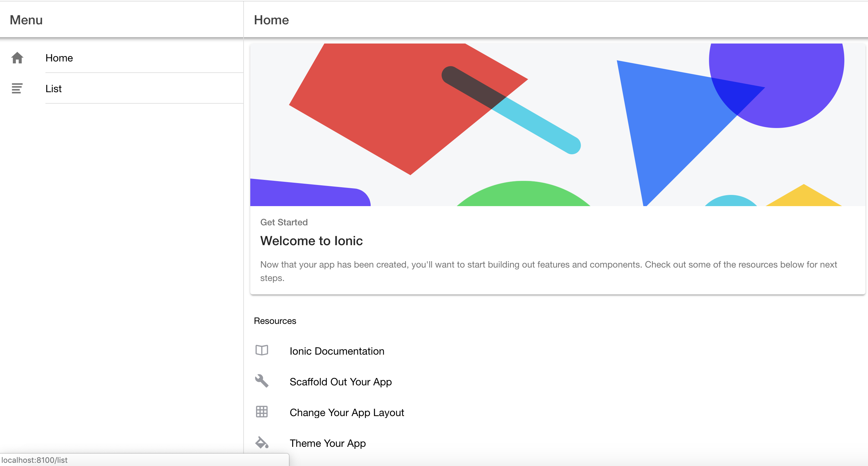Viewport: 868px width, 466px height.
Task: Open the Ionic Documentation link
Action: [x=337, y=351]
